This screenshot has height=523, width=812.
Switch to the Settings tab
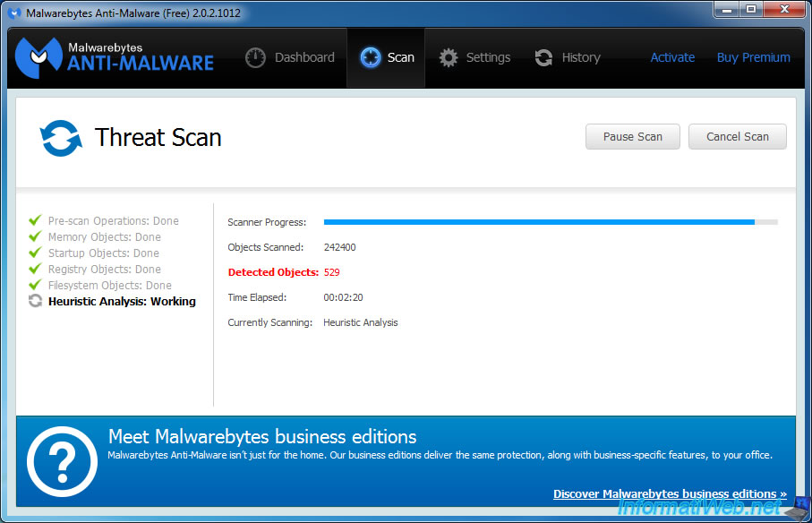pos(474,57)
